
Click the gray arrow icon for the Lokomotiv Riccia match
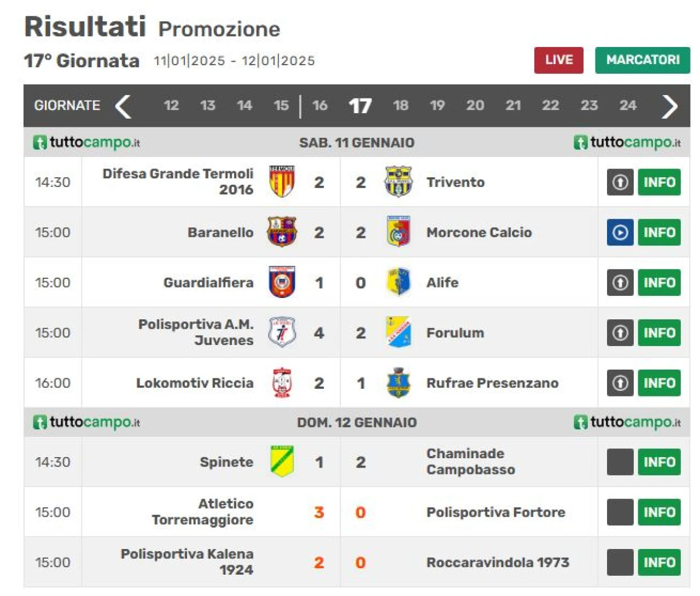click(620, 383)
